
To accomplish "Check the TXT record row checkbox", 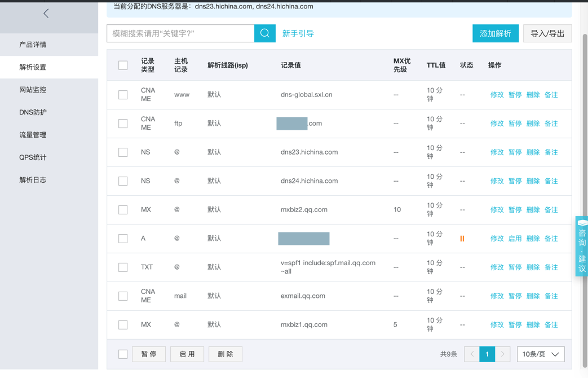I will click(x=123, y=267).
